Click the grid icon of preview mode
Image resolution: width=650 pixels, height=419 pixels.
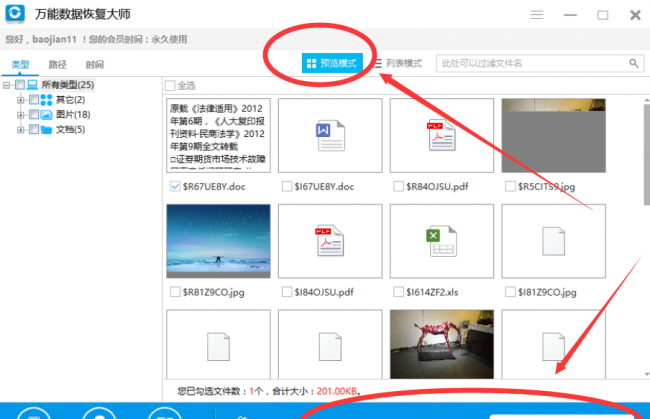coord(311,63)
